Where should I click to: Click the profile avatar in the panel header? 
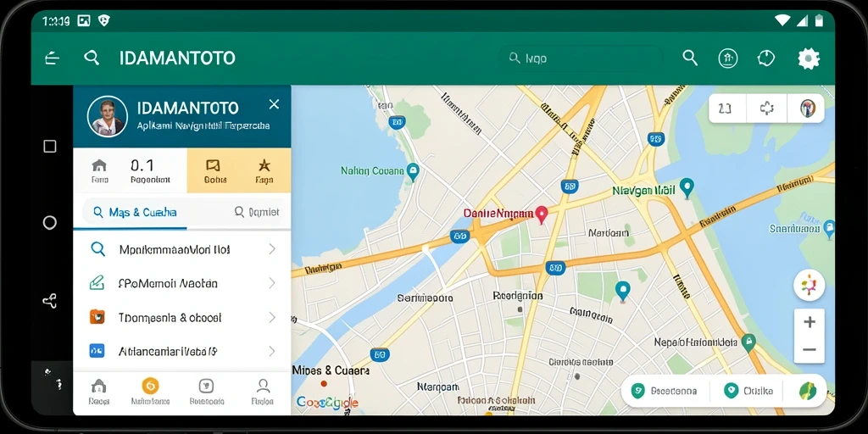[108, 116]
